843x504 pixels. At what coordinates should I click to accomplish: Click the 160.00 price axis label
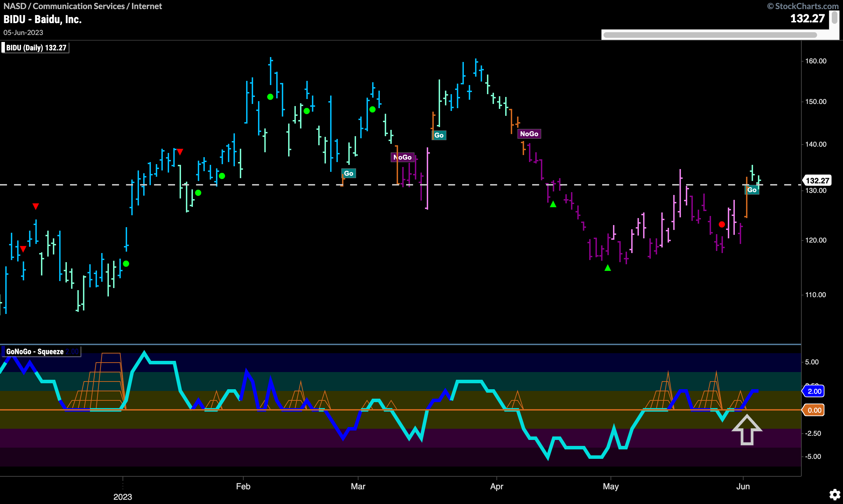(x=816, y=61)
